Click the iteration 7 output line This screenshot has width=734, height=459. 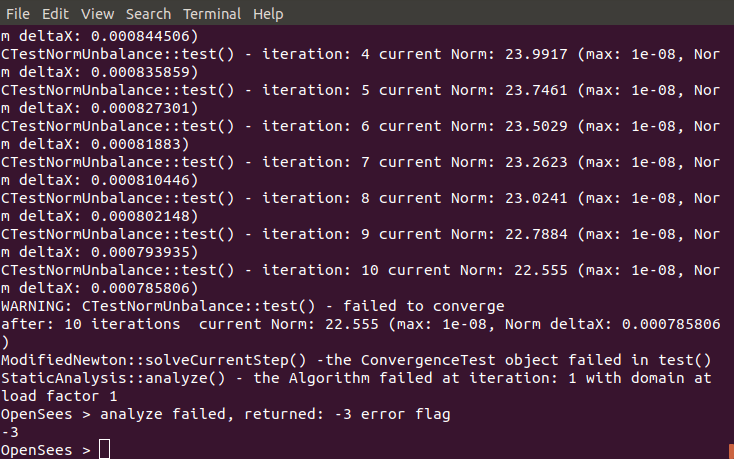coord(360,162)
